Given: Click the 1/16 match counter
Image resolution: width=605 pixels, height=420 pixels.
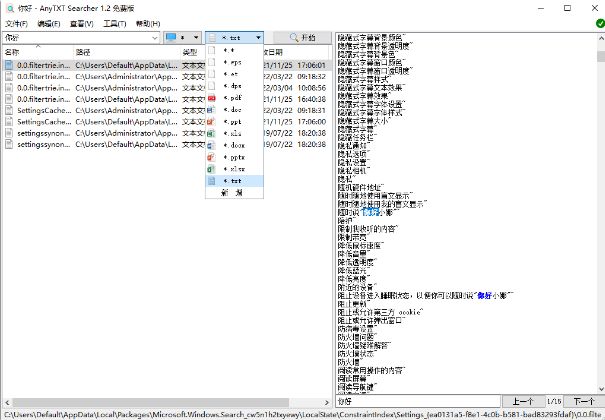Looking at the screenshot, I should (554, 401).
